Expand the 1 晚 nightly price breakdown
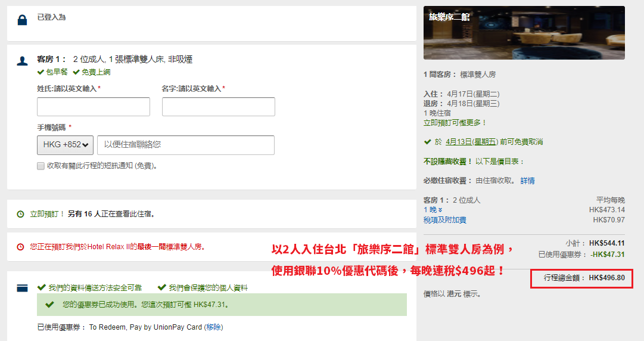 [x=433, y=210]
